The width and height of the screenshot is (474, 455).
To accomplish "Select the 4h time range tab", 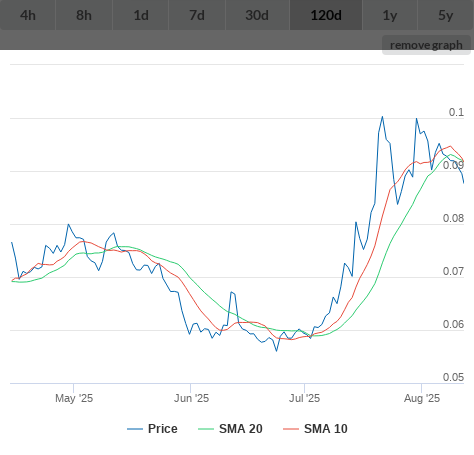I will (28, 15).
